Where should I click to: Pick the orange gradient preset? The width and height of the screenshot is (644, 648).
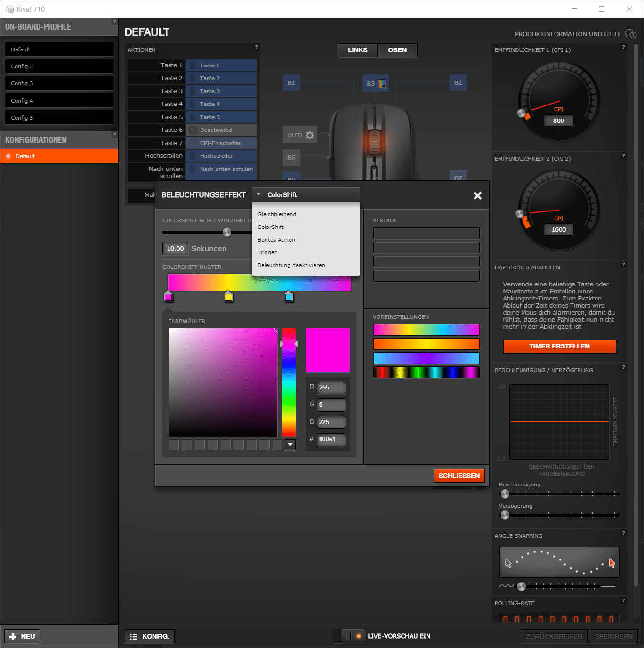tap(426, 344)
